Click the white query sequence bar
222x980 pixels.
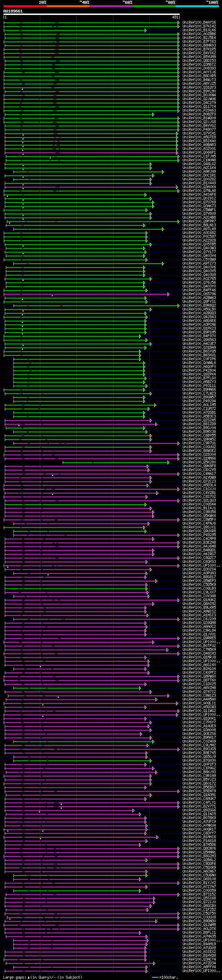[92, 15]
